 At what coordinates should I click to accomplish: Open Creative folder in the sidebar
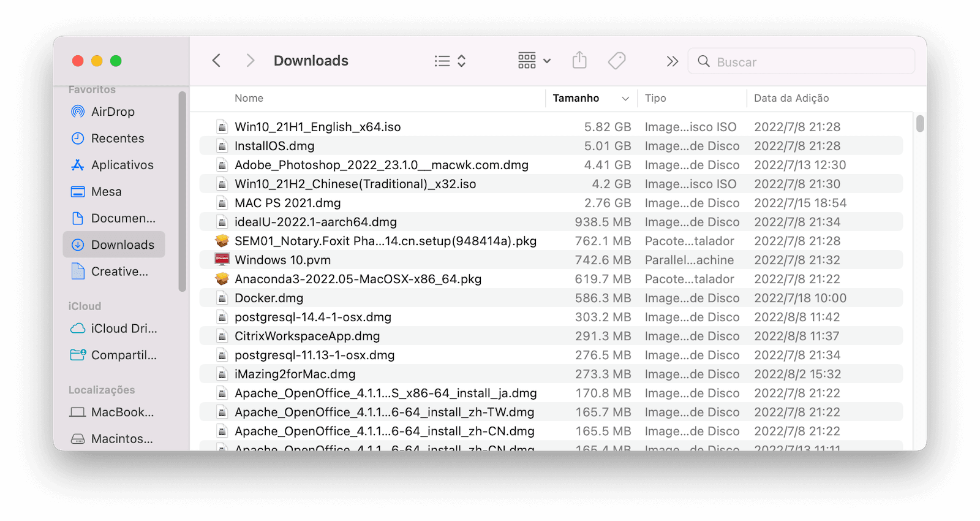(x=114, y=272)
